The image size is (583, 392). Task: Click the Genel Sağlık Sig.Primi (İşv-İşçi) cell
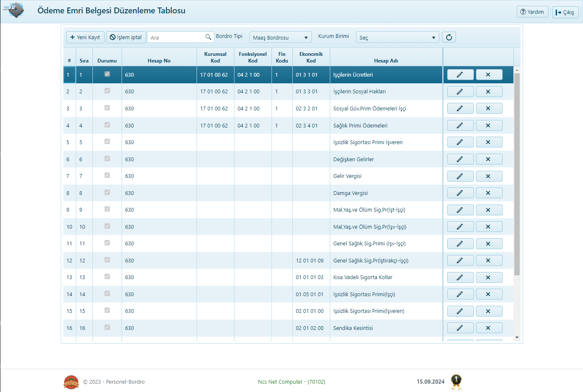[x=386, y=244]
